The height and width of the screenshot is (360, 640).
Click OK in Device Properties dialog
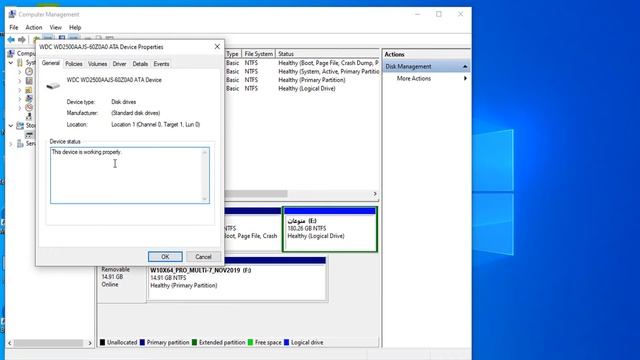pos(165,257)
